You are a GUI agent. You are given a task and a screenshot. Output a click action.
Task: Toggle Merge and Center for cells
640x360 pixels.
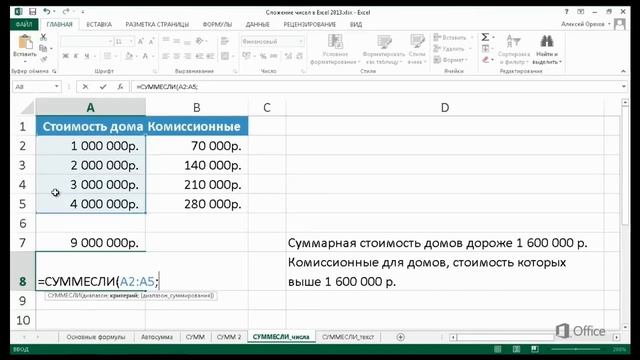pos(225,56)
